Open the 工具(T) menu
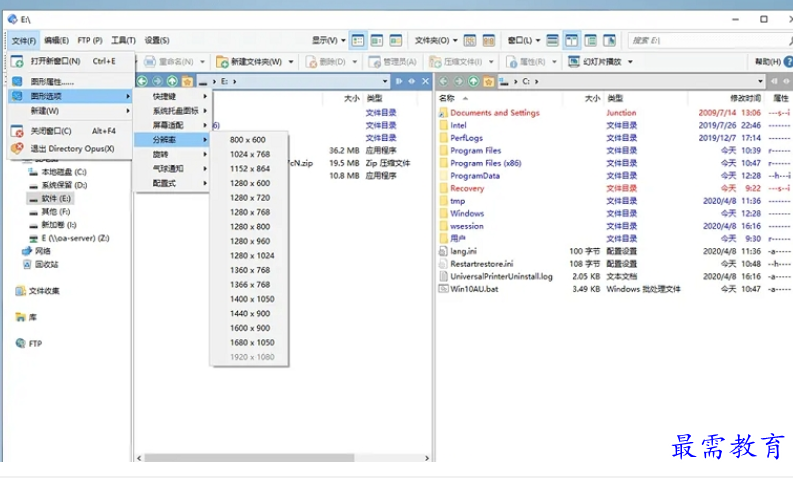 [x=123, y=40]
